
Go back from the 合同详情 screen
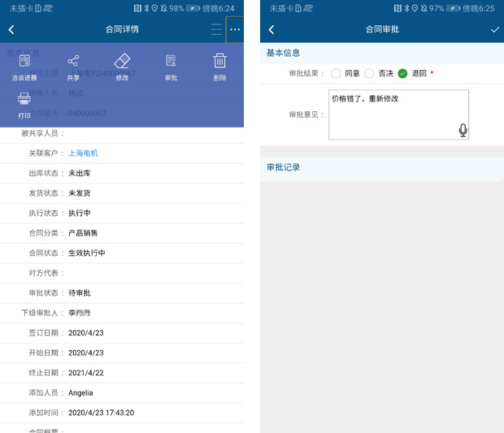tap(11, 29)
